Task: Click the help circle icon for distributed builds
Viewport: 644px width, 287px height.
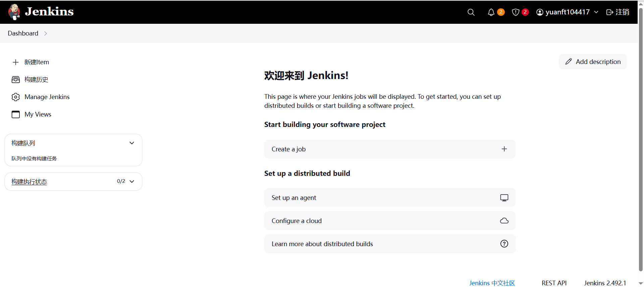Action: (x=504, y=244)
